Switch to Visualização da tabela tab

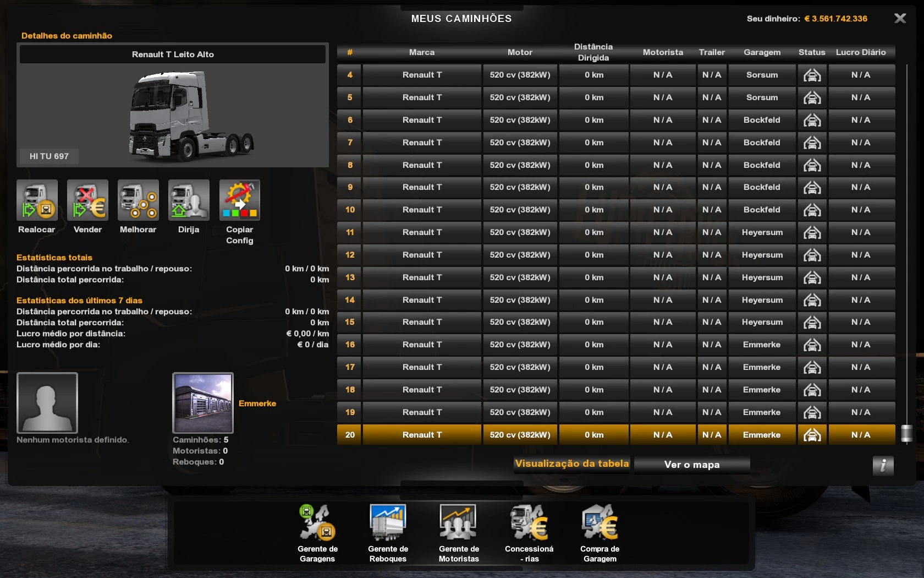[572, 464]
